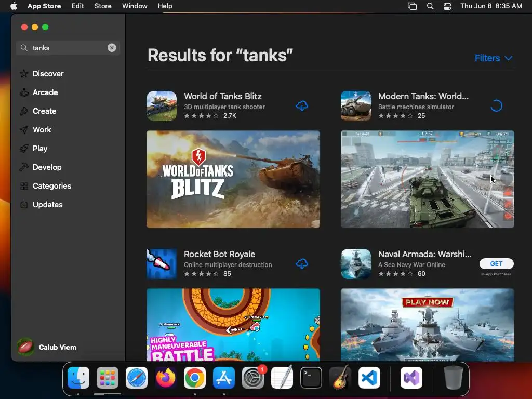Open Rocket Bot Royale app icon

tap(162, 264)
